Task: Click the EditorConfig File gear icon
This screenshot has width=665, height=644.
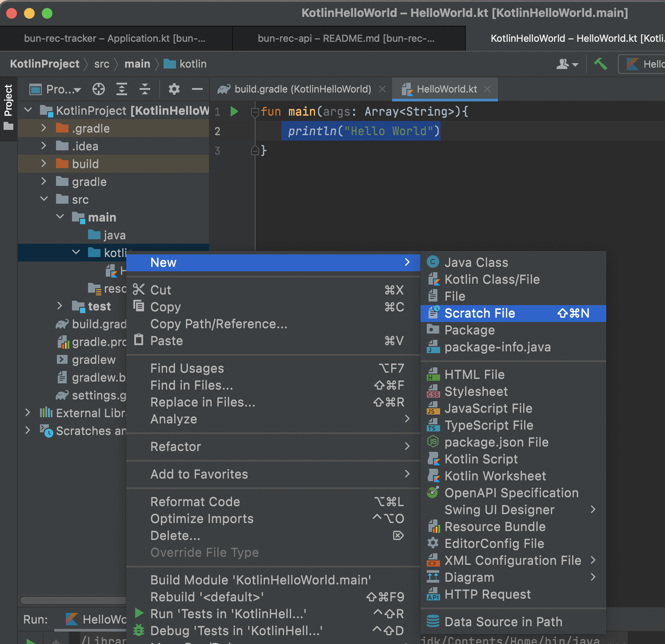Action: point(433,543)
